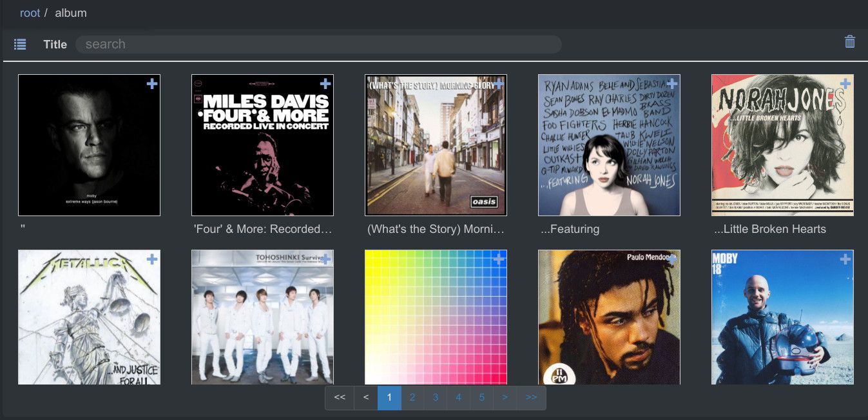Add Oasis Morning Glory album via its plus icon
The height and width of the screenshot is (420, 868).
pyautogui.click(x=499, y=84)
